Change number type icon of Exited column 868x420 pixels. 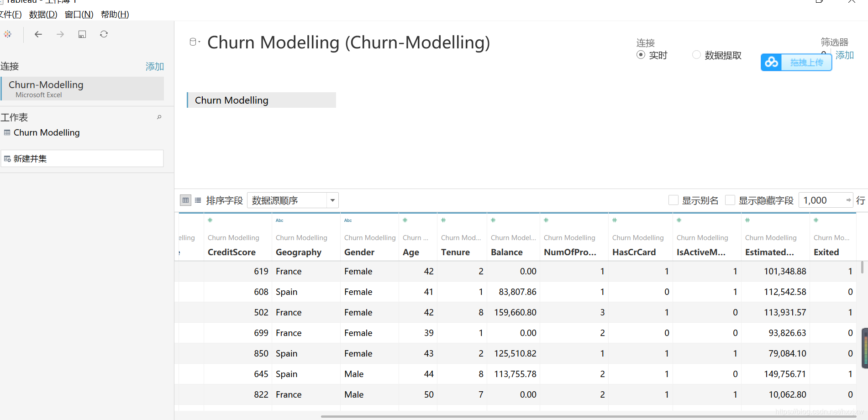click(x=816, y=220)
